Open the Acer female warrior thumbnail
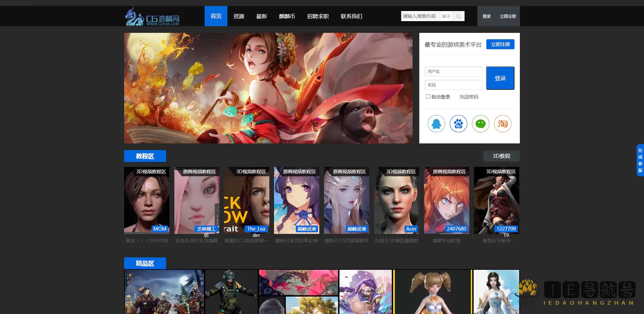Screen dimensions: 644x314 [x=396, y=200]
